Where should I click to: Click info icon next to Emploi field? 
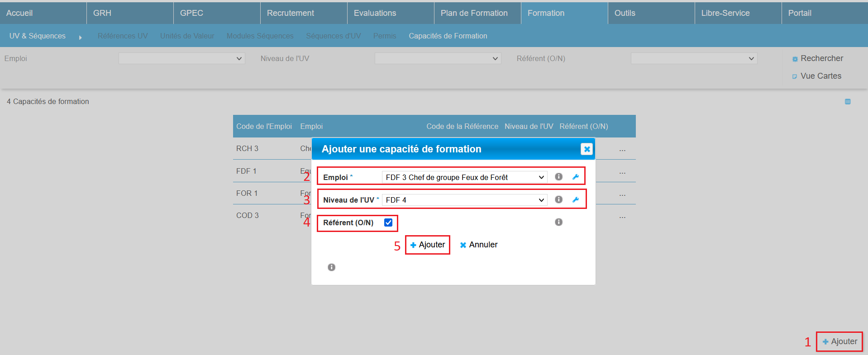(x=558, y=177)
